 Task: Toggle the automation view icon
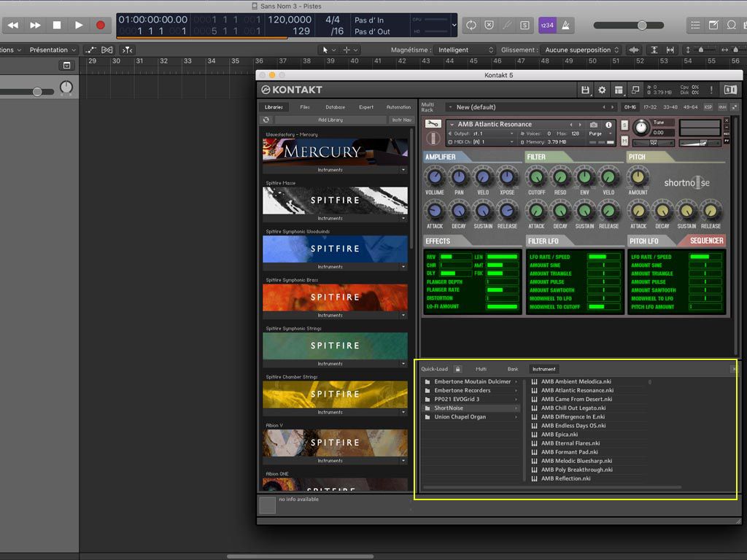(90, 50)
